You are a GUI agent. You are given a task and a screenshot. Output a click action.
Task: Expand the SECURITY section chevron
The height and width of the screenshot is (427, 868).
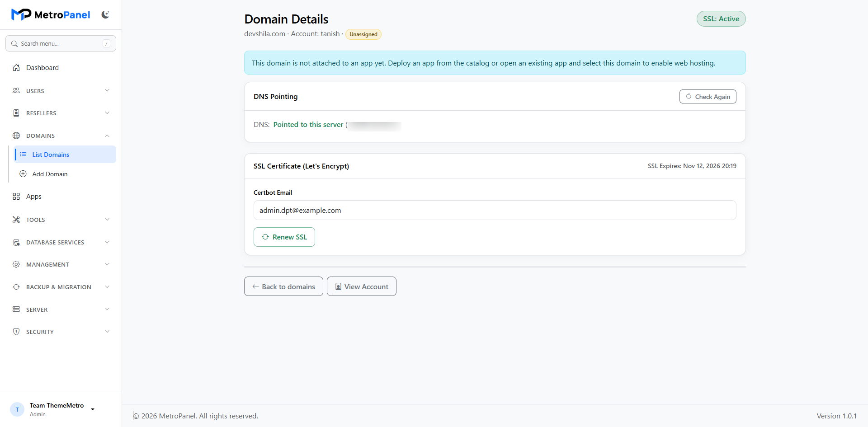(107, 332)
